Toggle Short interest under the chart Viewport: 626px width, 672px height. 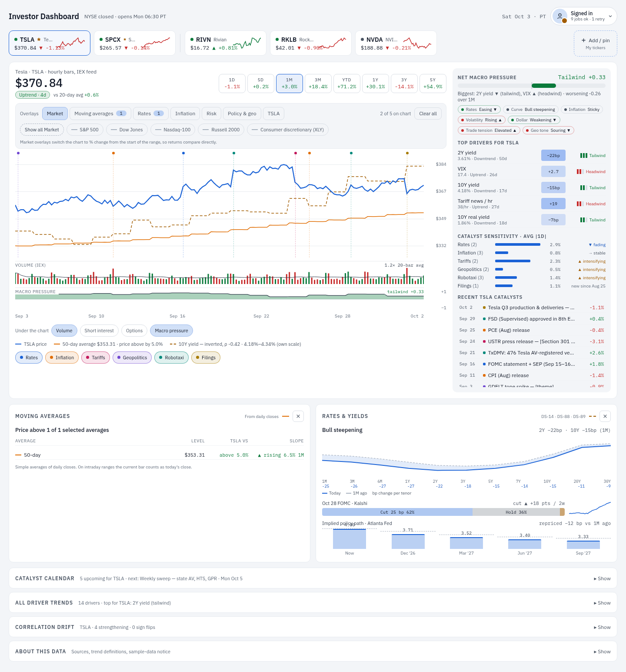point(99,331)
